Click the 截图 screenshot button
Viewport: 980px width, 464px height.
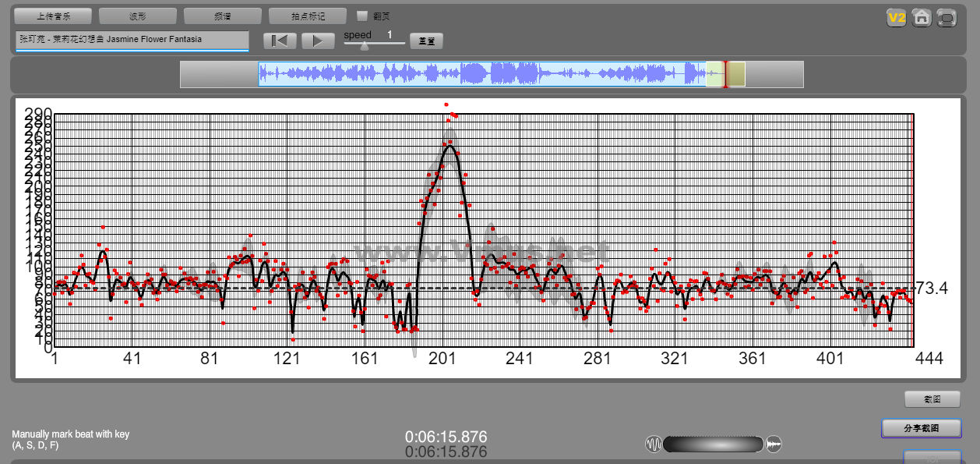click(x=932, y=399)
